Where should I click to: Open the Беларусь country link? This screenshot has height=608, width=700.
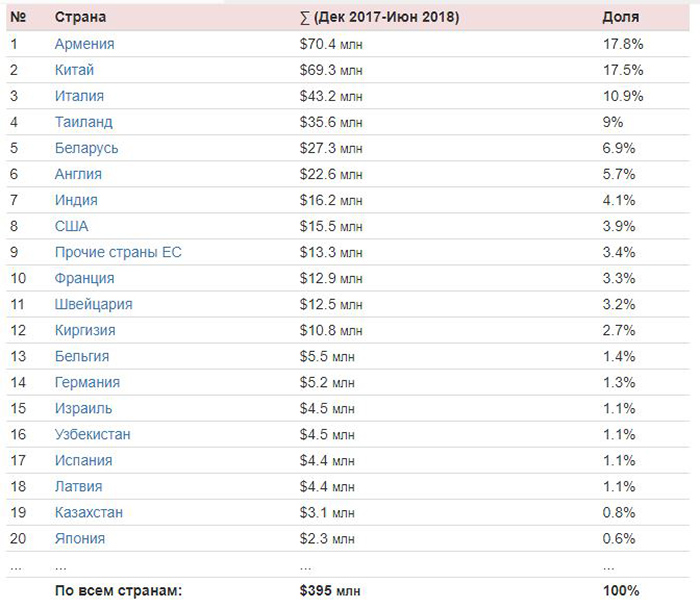point(86,148)
